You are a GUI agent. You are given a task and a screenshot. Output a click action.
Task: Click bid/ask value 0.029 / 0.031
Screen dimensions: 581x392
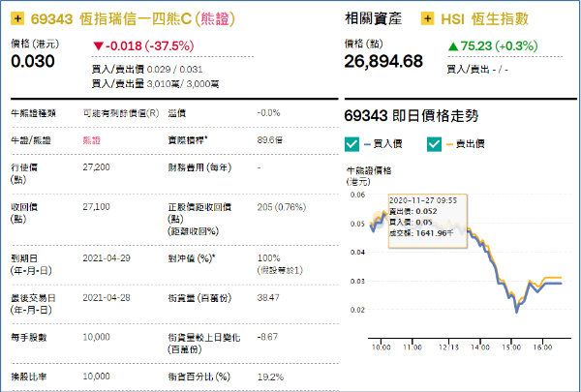(174, 70)
